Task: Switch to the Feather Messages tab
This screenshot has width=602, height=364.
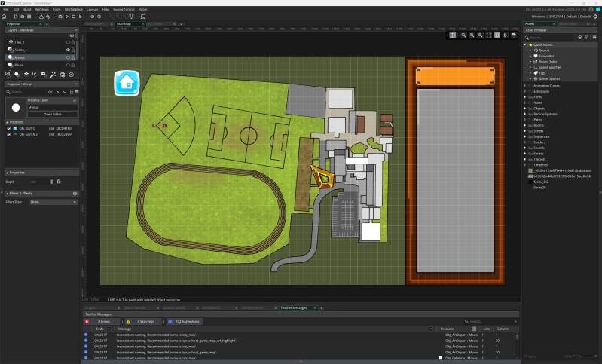Action: (294, 307)
